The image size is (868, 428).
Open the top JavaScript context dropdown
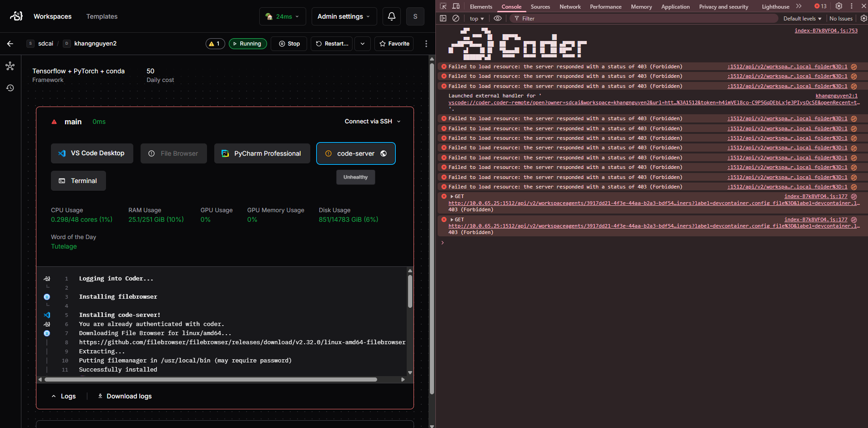[477, 19]
